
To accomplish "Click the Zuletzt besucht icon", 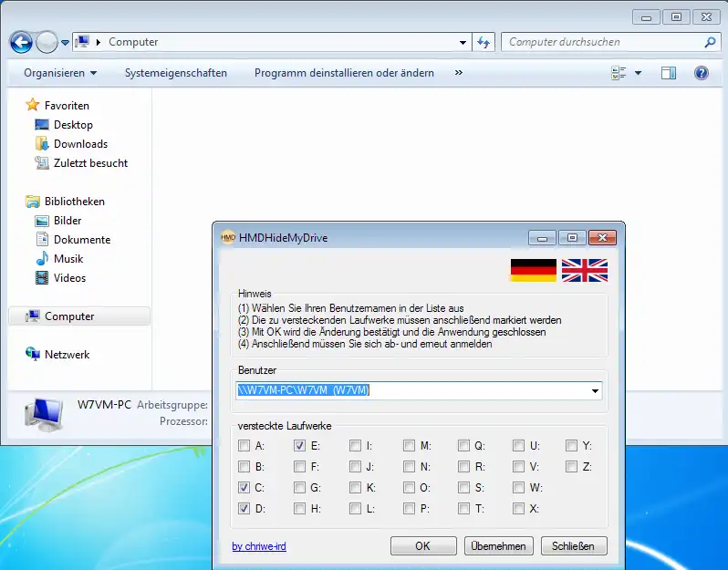I will coord(42,162).
